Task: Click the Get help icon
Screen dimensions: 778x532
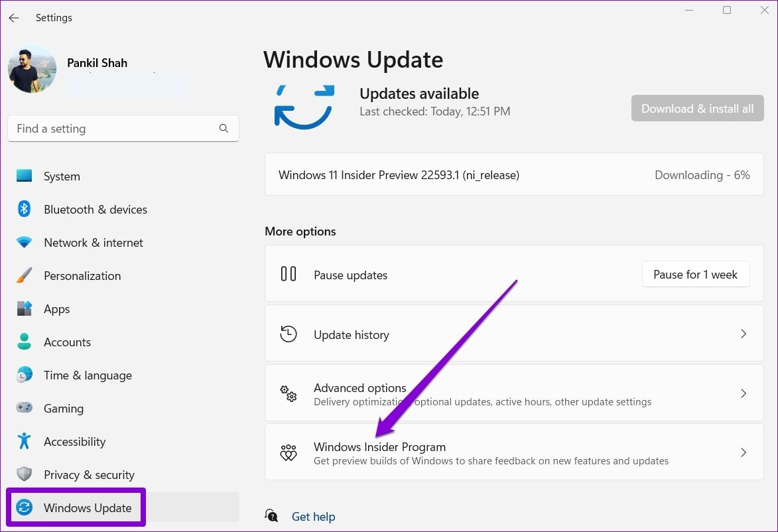Action: click(271, 515)
